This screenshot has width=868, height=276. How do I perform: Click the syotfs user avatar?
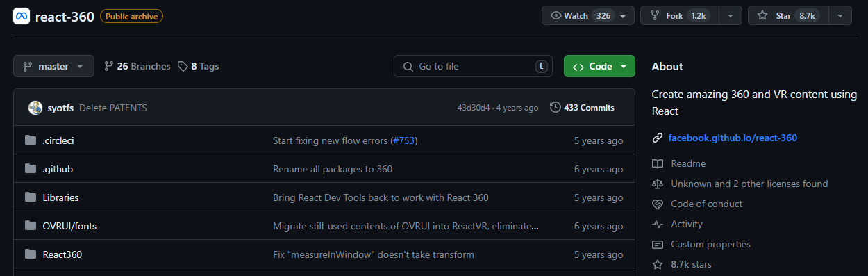pyautogui.click(x=35, y=108)
